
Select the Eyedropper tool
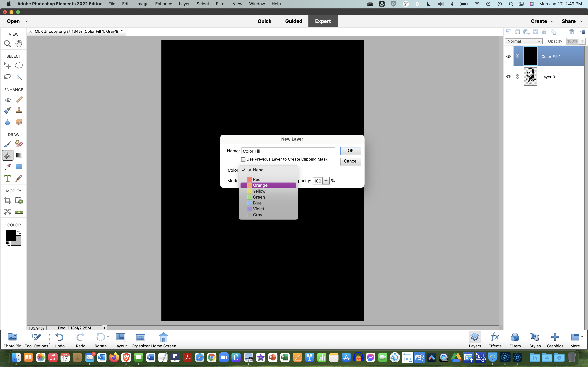tap(7, 167)
